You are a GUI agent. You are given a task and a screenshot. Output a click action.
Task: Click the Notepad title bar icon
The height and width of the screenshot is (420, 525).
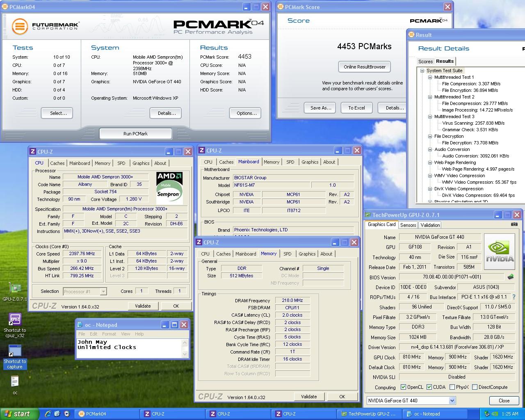coord(80,325)
